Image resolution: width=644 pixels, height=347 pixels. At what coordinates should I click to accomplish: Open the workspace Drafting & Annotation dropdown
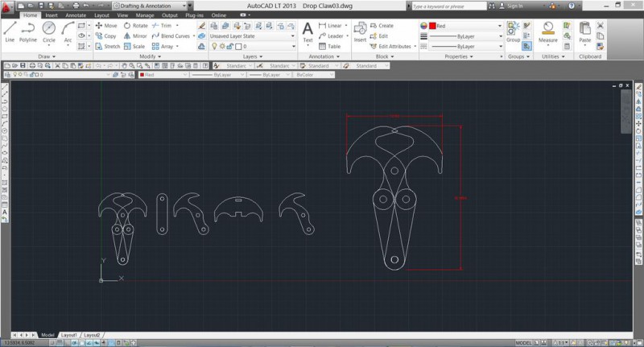click(150, 6)
